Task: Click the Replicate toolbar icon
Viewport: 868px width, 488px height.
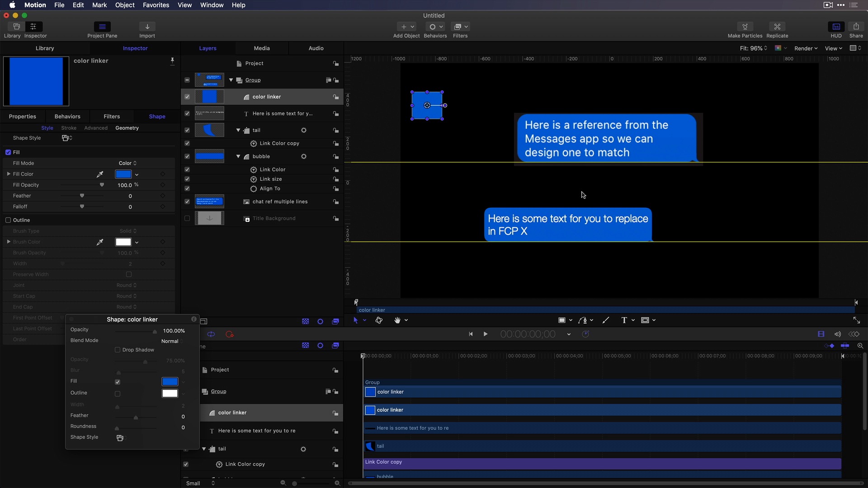Action: point(777,27)
